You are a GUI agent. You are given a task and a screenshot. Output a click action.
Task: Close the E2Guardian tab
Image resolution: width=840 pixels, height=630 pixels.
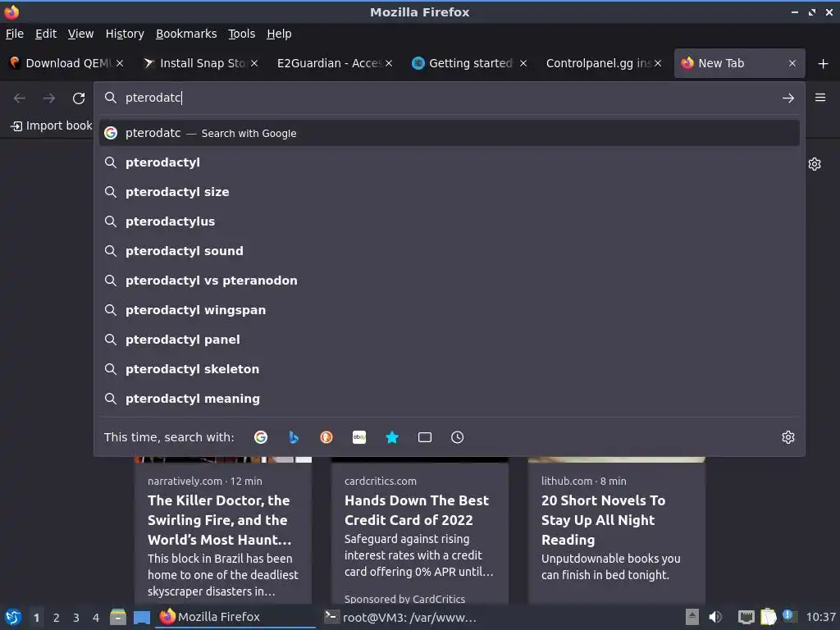coord(389,63)
